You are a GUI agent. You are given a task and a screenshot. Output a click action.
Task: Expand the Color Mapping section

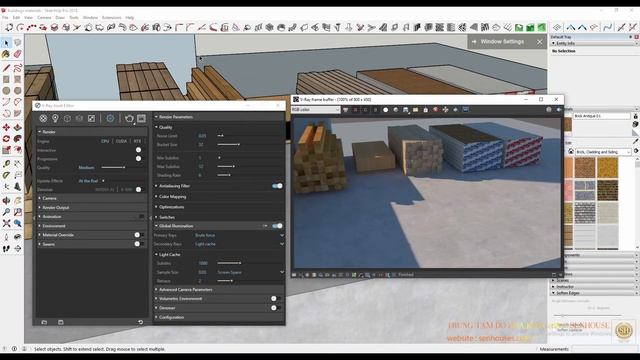coord(219,197)
